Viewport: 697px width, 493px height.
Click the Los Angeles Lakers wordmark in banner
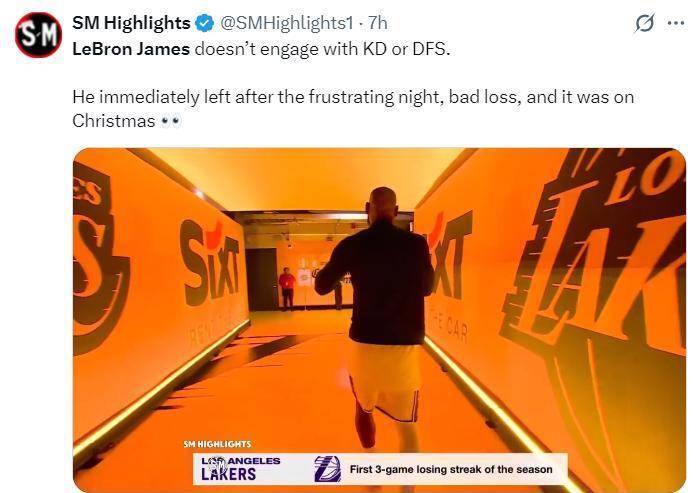pyautogui.click(x=240, y=469)
